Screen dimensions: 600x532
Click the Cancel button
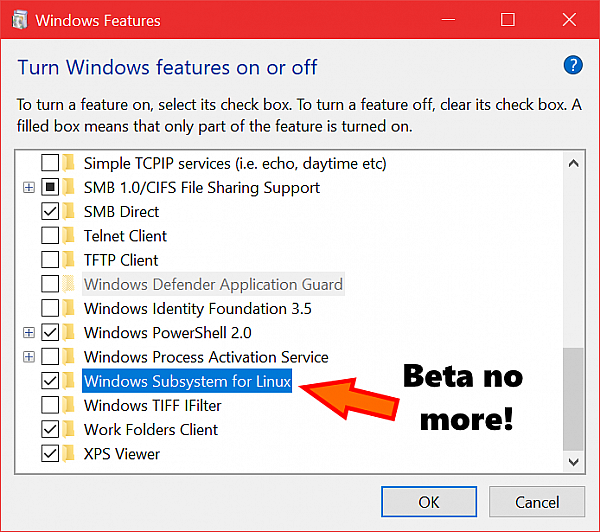click(537, 502)
